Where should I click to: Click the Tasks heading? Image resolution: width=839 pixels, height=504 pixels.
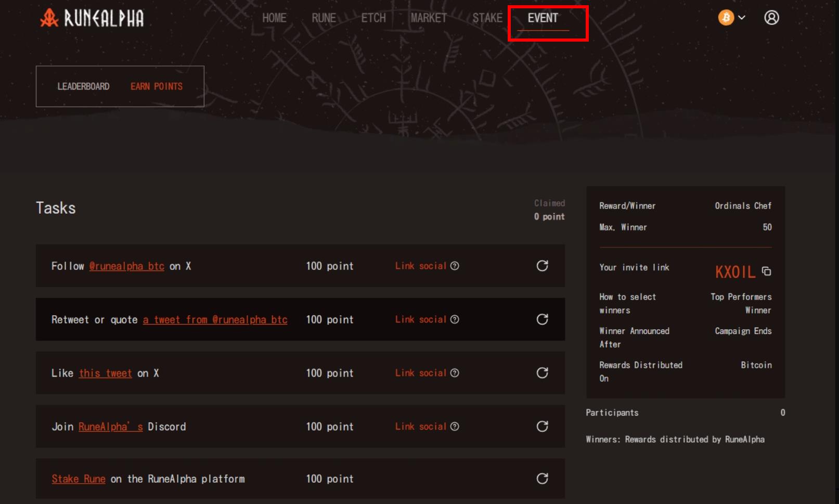56,208
